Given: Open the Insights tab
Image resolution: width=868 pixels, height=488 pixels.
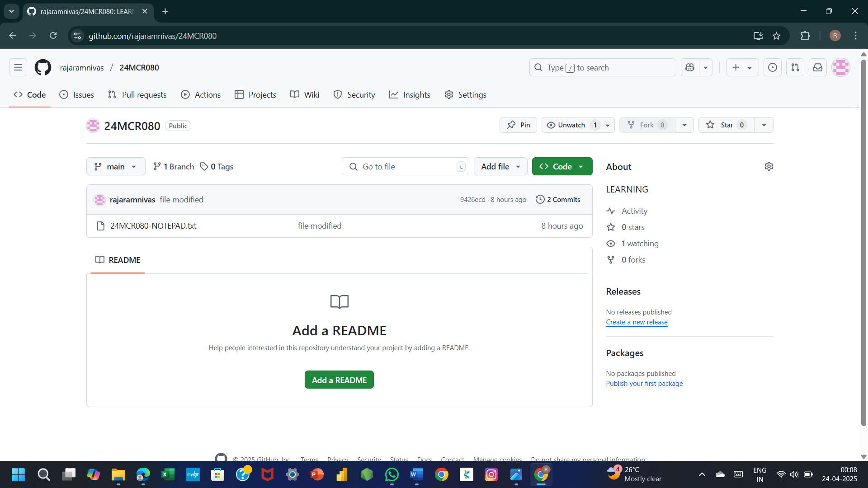Looking at the screenshot, I should coord(410,94).
